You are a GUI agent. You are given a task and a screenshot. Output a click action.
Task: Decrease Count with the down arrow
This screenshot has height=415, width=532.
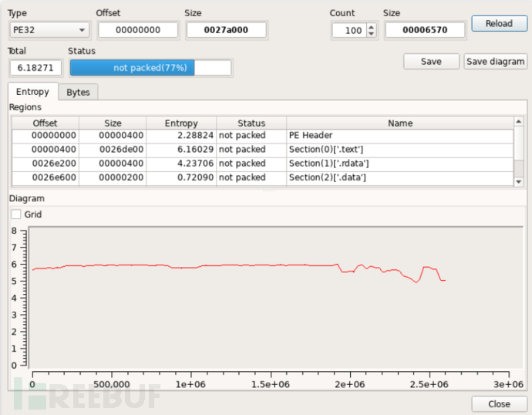[372, 34]
